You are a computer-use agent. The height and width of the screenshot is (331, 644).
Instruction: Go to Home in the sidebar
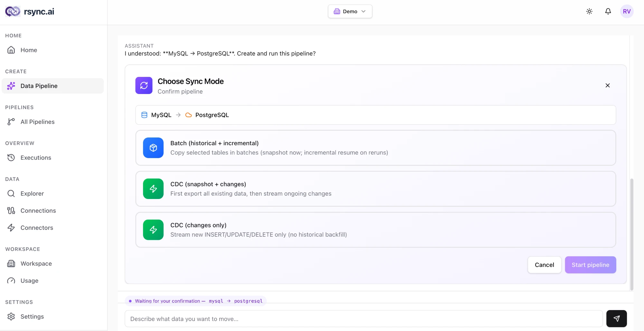pos(52,50)
